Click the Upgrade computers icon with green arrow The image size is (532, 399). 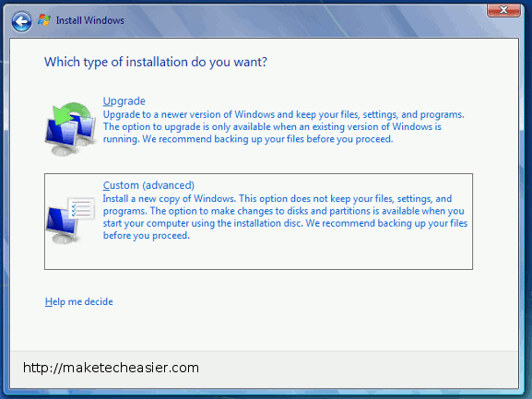71,129
